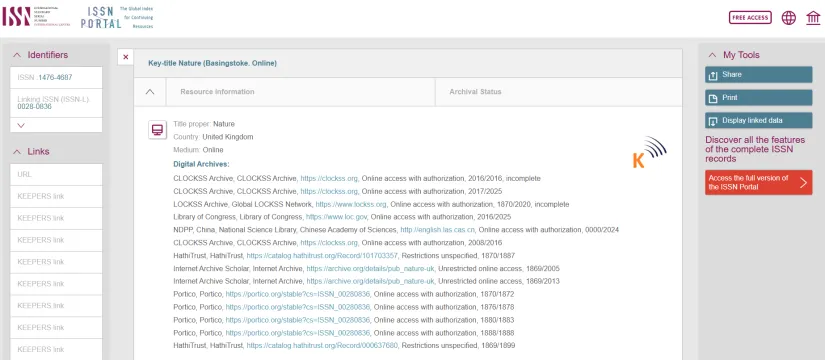825x360 pixels.
Task: Open clockss.org link in the 2008/2016 row
Action: [x=329, y=243]
